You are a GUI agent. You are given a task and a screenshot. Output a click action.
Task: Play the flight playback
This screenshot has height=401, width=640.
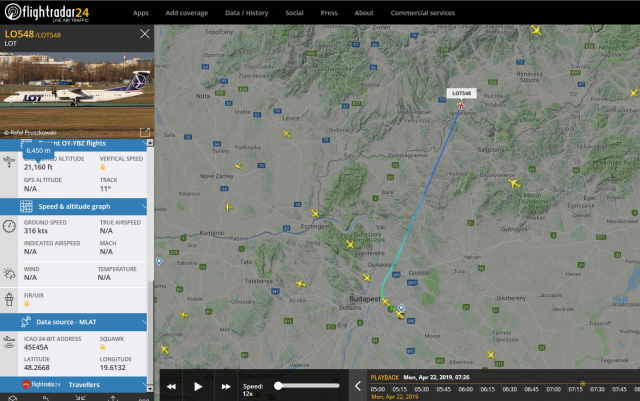pos(198,386)
